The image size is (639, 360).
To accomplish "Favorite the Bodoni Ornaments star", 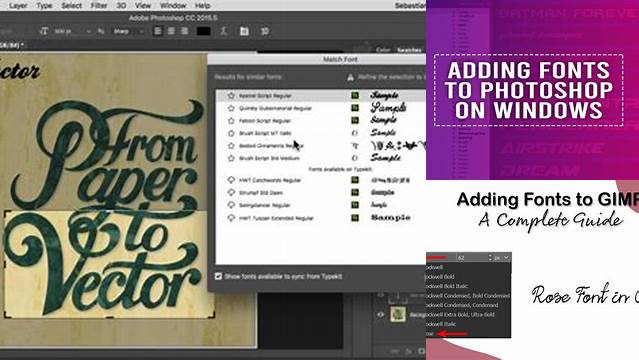I will (231, 146).
